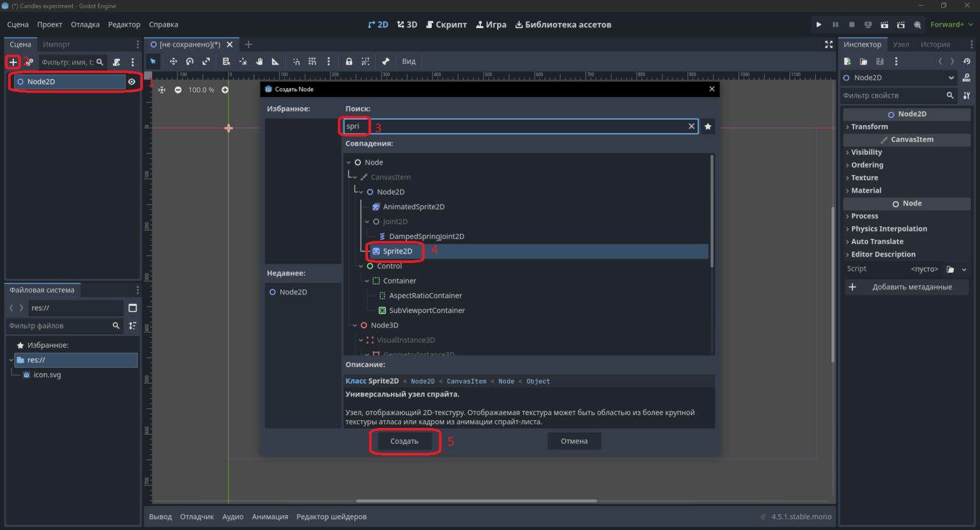
Task: Click the distraction-free mode expand icon
Action: tap(829, 44)
